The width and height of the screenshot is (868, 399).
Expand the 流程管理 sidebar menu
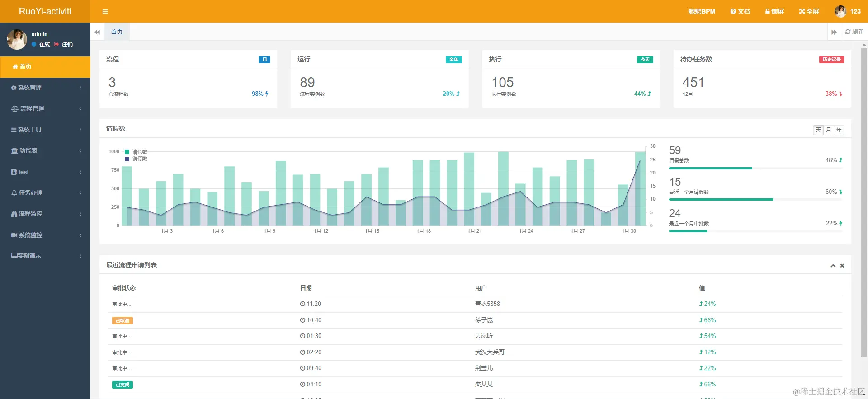point(45,108)
